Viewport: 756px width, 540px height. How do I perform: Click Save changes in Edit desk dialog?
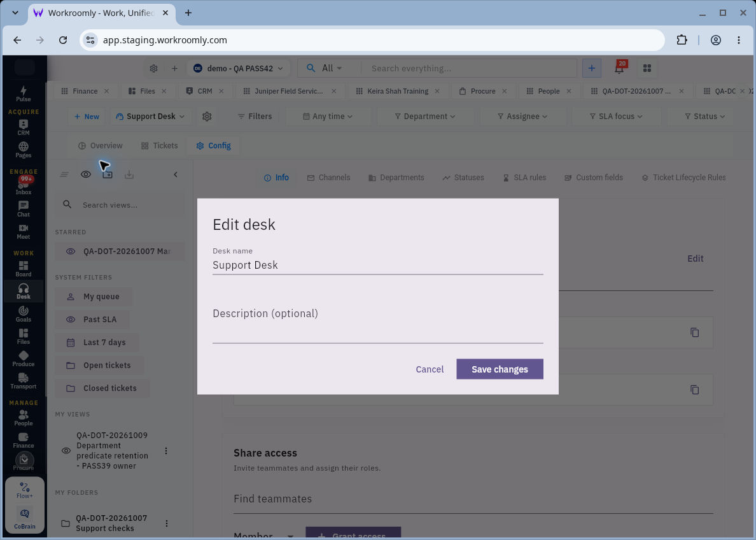pyautogui.click(x=500, y=369)
